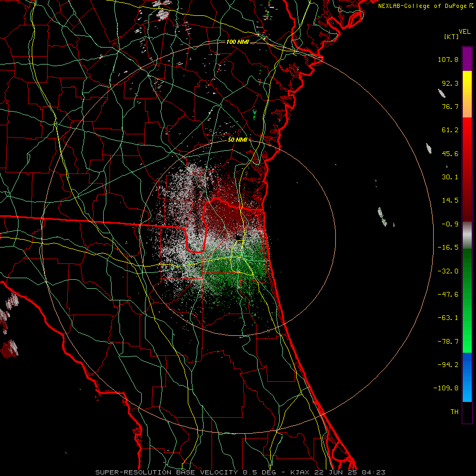Image resolution: width=476 pixels, height=476 pixels.
Task: Click the 107.8 legend value
Action: click(x=448, y=60)
